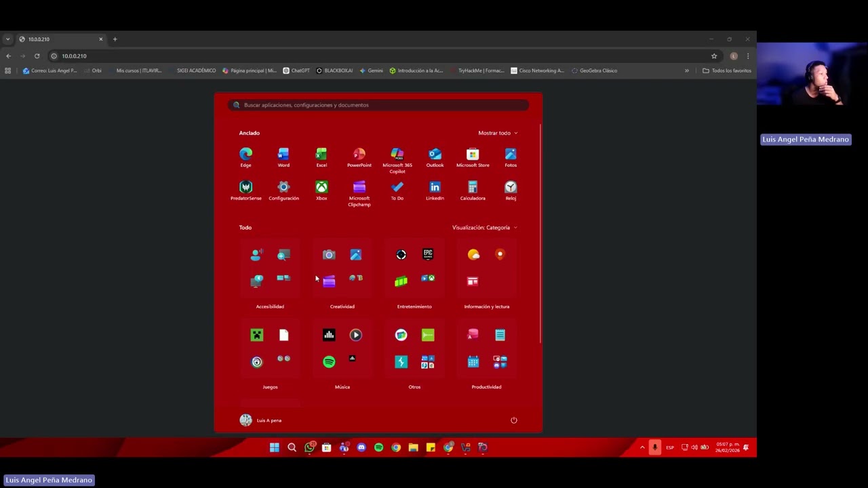This screenshot has height=488, width=868.
Task: Open Outlook pinned app
Action: click(435, 157)
